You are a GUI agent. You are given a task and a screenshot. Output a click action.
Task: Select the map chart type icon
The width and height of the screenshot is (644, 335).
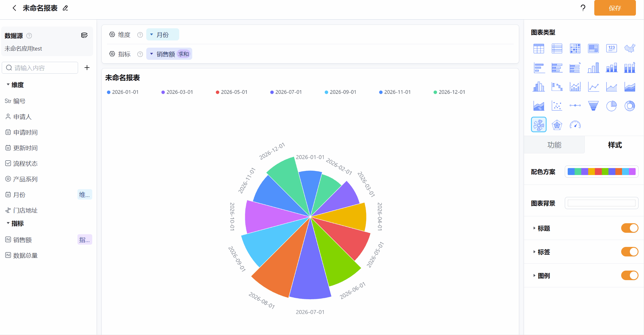pyautogui.click(x=630, y=48)
